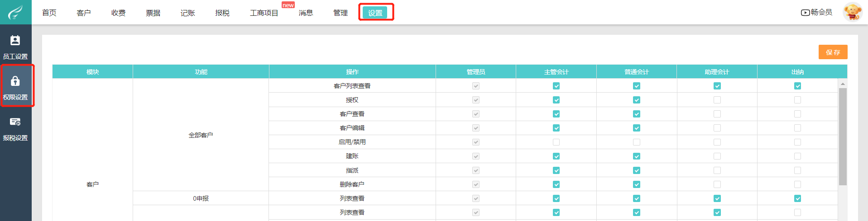Click the 畅会员 text link

(x=822, y=12)
